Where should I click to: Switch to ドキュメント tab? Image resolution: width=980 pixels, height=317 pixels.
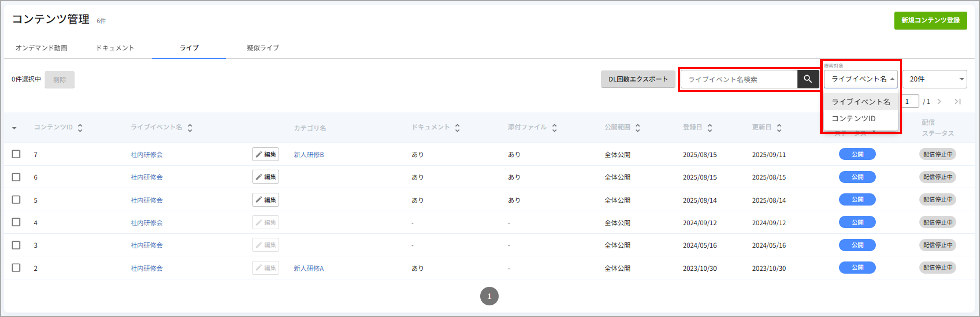click(115, 48)
